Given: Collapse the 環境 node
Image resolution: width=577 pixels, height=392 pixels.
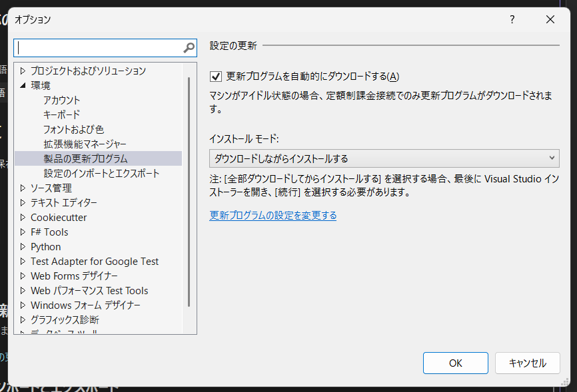Looking at the screenshot, I should click(23, 85).
